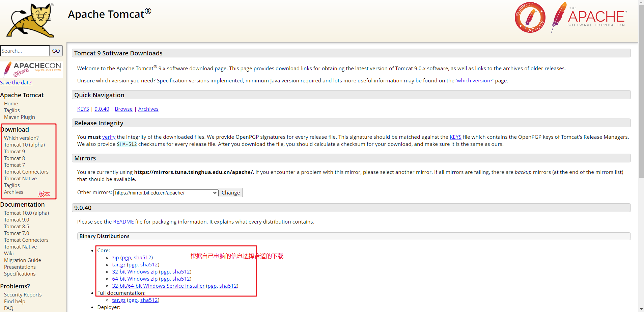
Task: Follow the 'which version?' link in the welcome text
Action: (x=475, y=81)
